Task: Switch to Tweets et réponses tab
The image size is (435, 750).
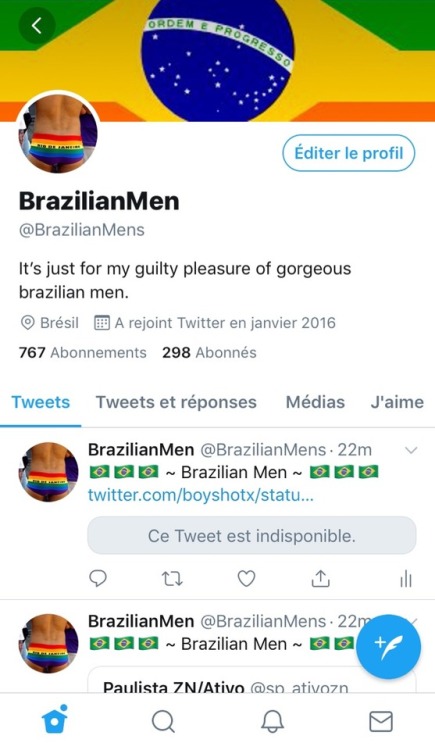Action: click(176, 402)
